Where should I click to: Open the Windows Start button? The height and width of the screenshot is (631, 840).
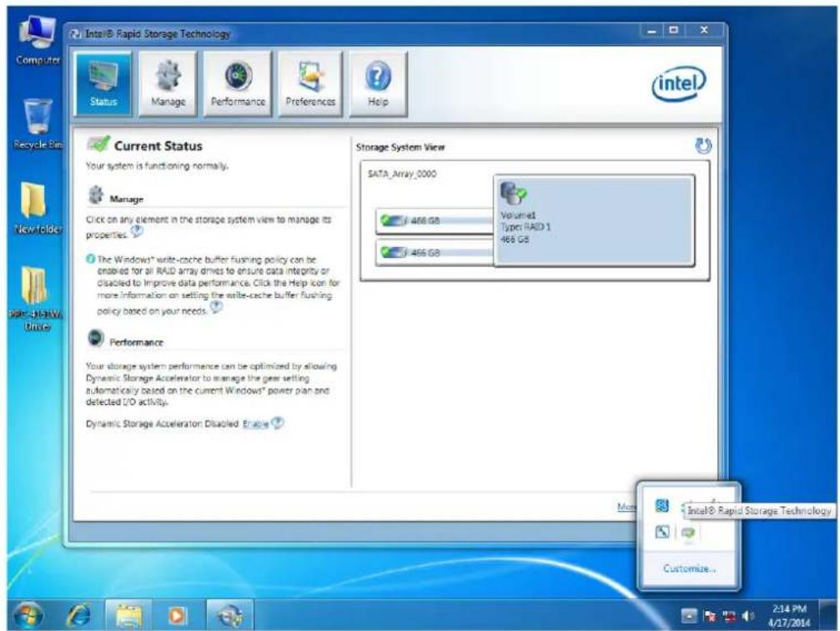28,615
